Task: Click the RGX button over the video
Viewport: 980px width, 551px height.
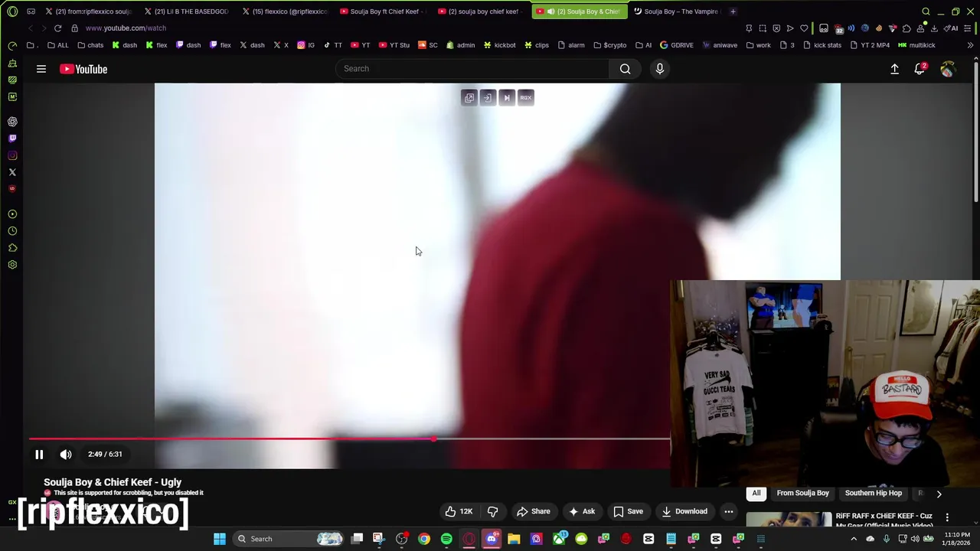Action: 526,98
